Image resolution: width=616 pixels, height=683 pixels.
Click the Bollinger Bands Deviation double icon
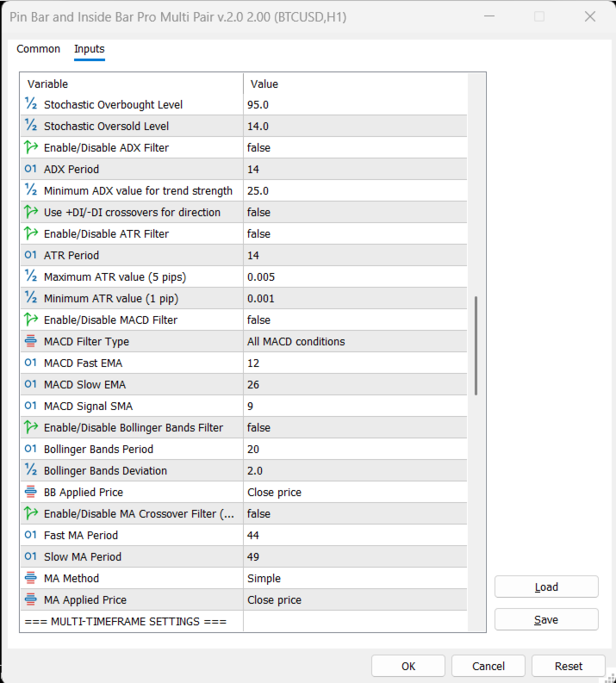click(x=31, y=470)
